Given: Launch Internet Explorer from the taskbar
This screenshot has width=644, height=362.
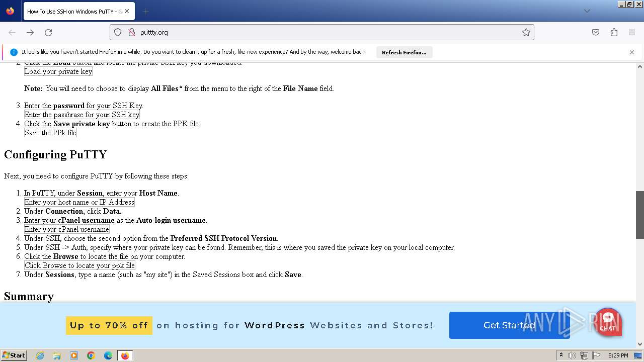Looking at the screenshot, I should point(40,355).
